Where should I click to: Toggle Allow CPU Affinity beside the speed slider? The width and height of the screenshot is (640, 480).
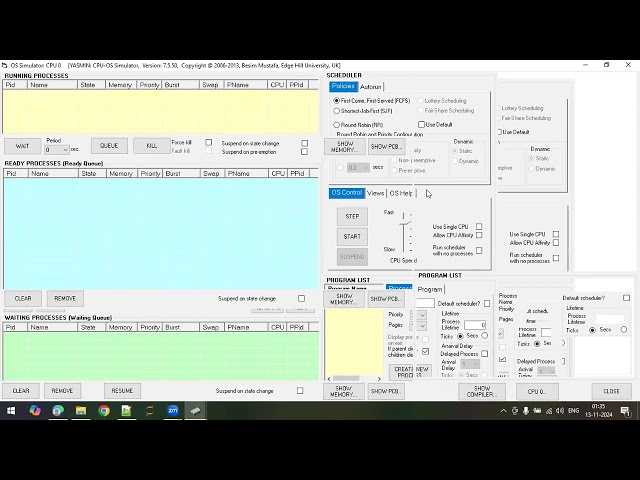(479, 235)
